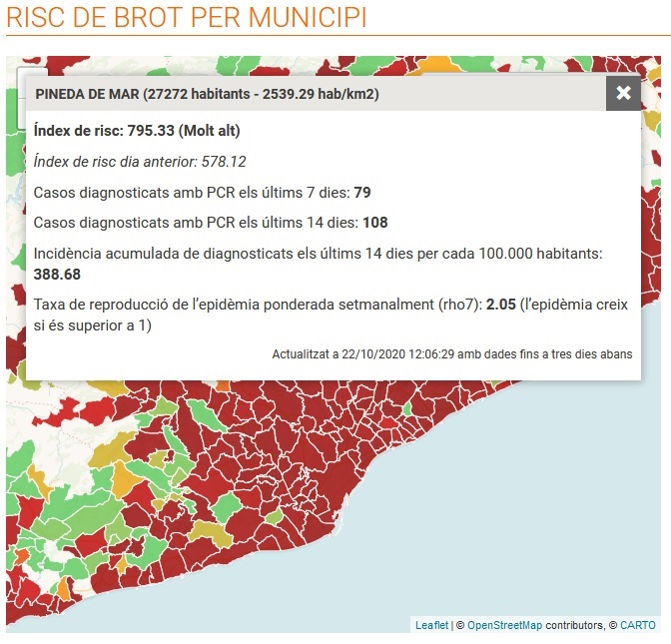Viewport: 671px width, 644px height.
Task: Click the 'RISC DE BROT PER MUNICIPI' heading
Action: [x=187, y=18]
